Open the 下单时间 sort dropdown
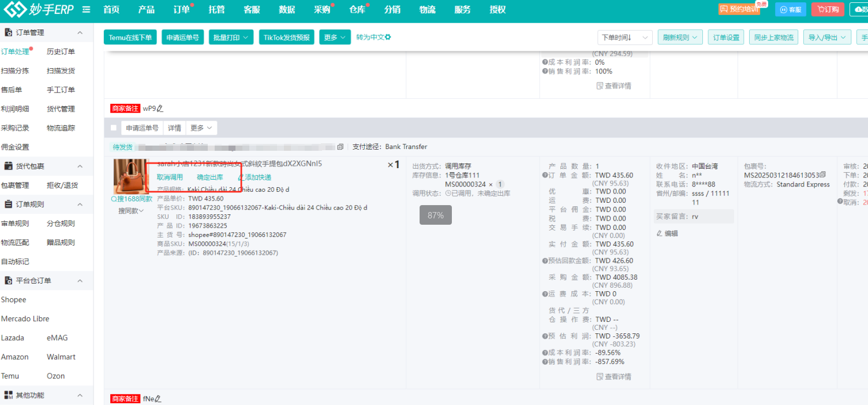Image resolution: width=868 pixels, height=405 pixels. [624, 38]
